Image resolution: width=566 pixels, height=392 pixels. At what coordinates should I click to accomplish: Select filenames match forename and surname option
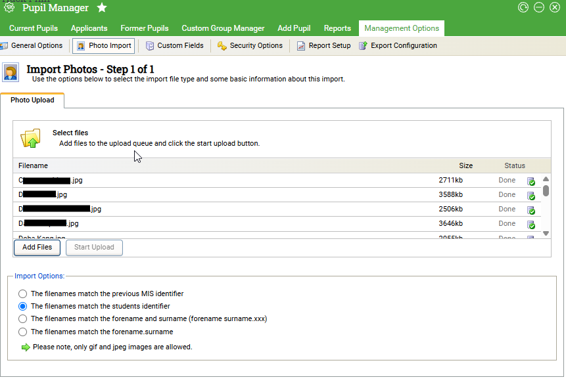pyautogui.click(x=23, y=319)
